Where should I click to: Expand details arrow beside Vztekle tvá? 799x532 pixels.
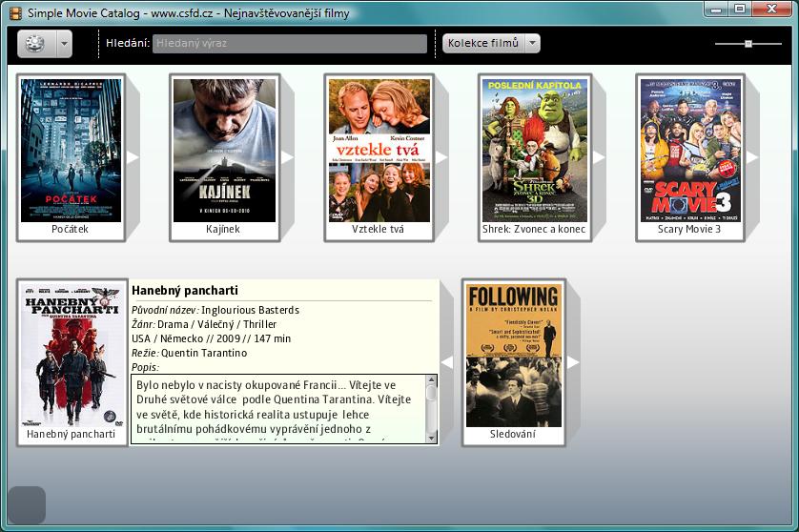pyautogui.click(x=441, y=157)
